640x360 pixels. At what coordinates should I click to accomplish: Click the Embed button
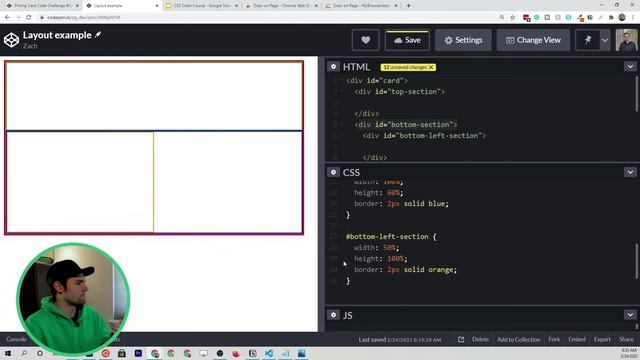pyautogui.click(x=577, y=340)
